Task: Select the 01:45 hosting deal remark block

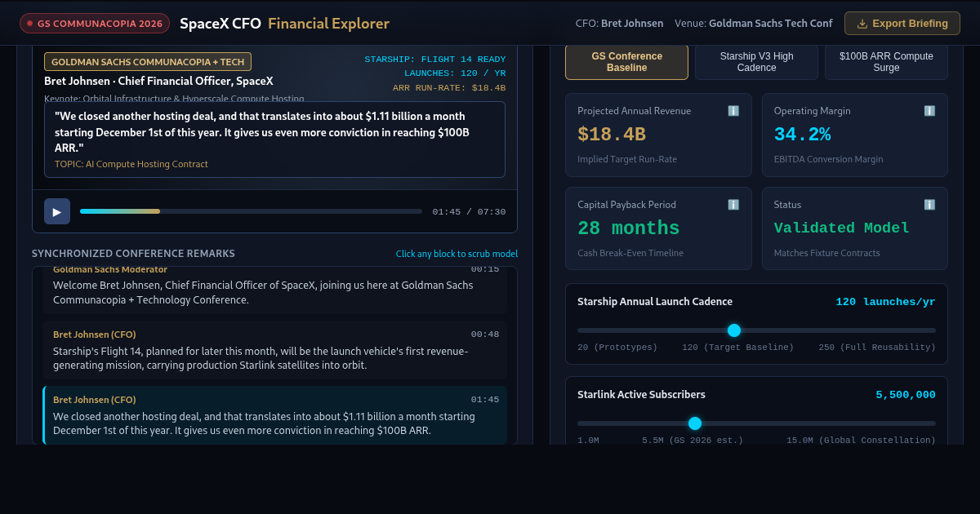Action: click(x=275, y=415)
